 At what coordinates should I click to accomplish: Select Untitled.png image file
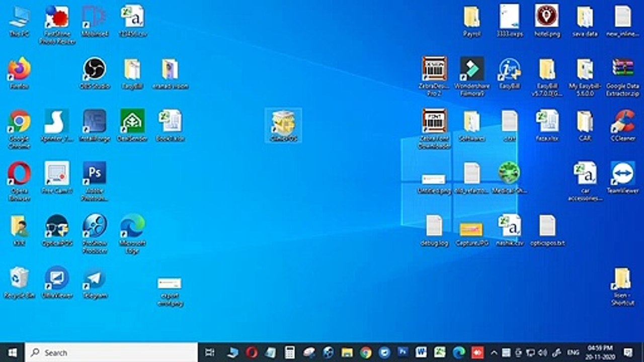coord(434,183)
